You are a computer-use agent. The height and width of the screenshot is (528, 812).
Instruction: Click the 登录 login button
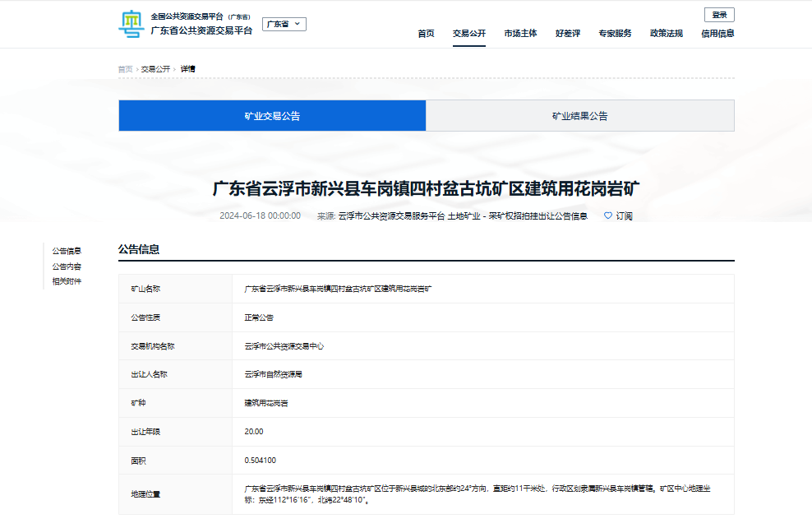(719, 15)
